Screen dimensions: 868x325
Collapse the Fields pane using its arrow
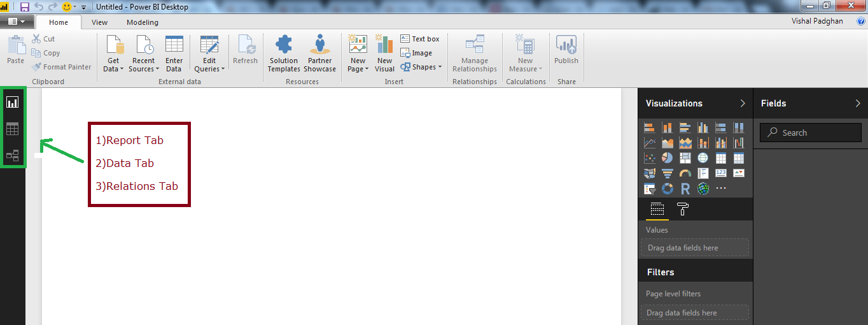(858, 103)
